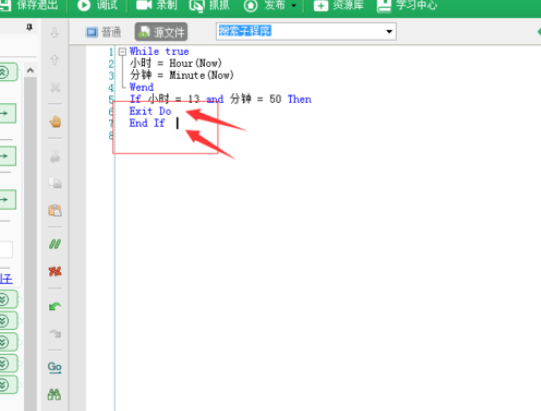Click the hand (breakpoint) icon in vertical toolbar
Screen dimensions: 541x411
point(55,121)
